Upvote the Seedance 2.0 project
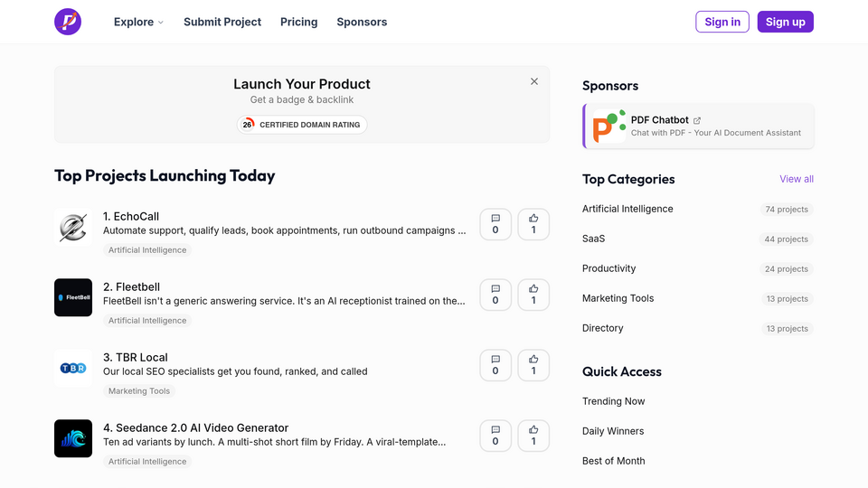This screenshot has width=868, height=488. (x=533, y=436)
